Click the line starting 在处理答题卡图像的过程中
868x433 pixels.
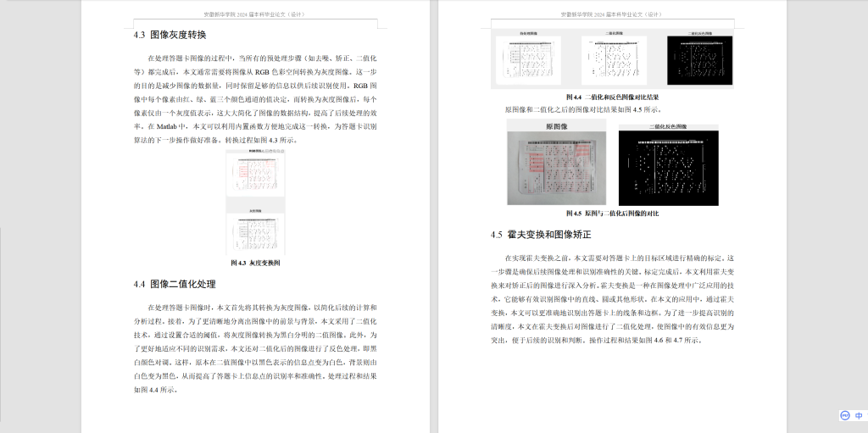(x=263, y=58)
